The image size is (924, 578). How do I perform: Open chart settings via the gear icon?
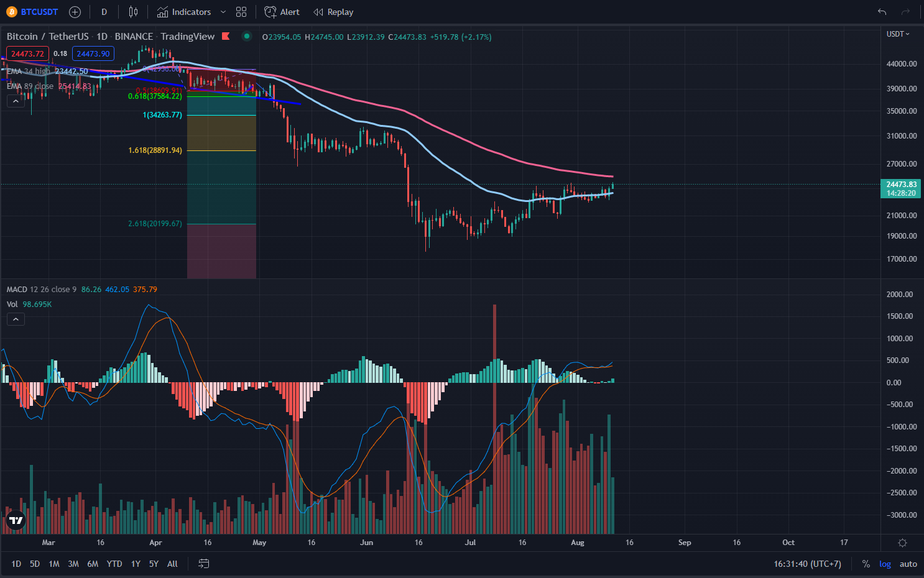902,543
